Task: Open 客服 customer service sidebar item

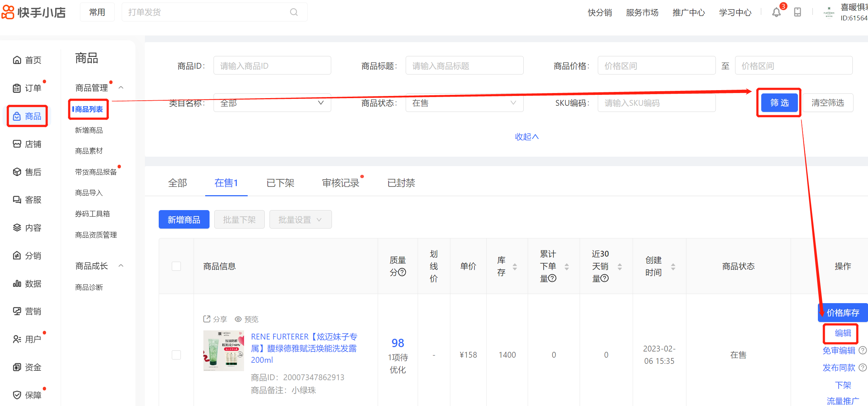Action: pyautogui.click(x=27, y=200)
